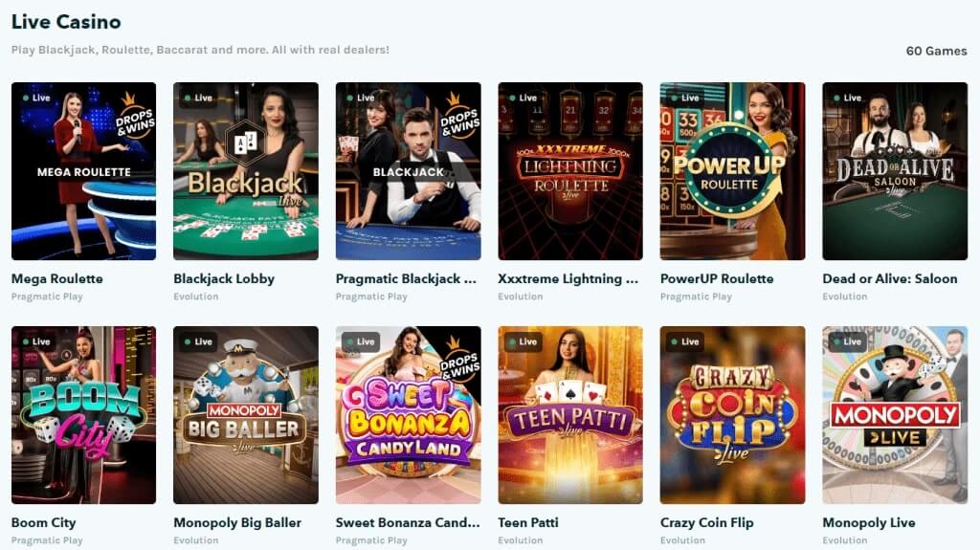Click the Live indicator on Boom City tile
This screenshot has height=550, width=980.
[x=36, y=341]
